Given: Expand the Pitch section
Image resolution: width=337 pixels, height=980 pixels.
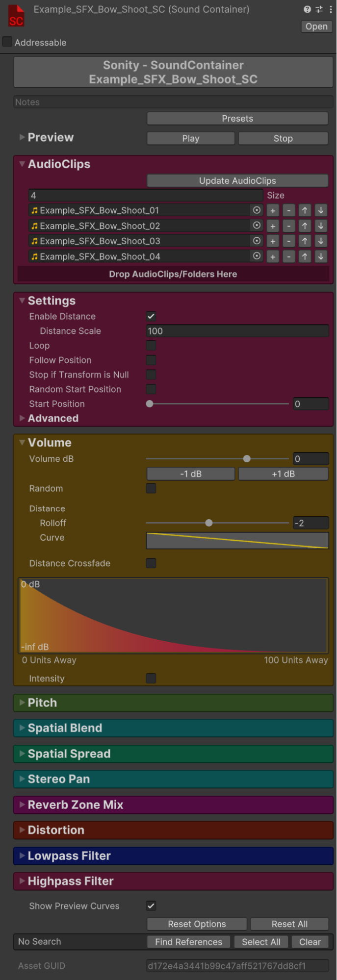Looking at the screenshot, I should 42,703.
